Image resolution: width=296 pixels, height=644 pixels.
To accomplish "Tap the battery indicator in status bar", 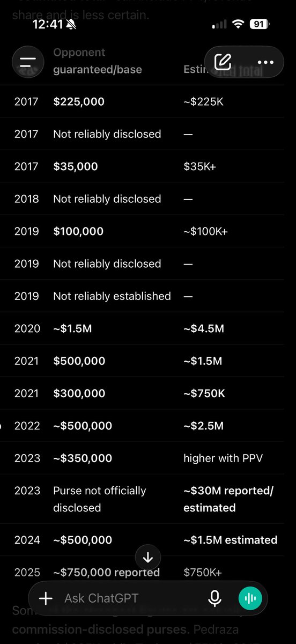I will click(x=259, y=25).
